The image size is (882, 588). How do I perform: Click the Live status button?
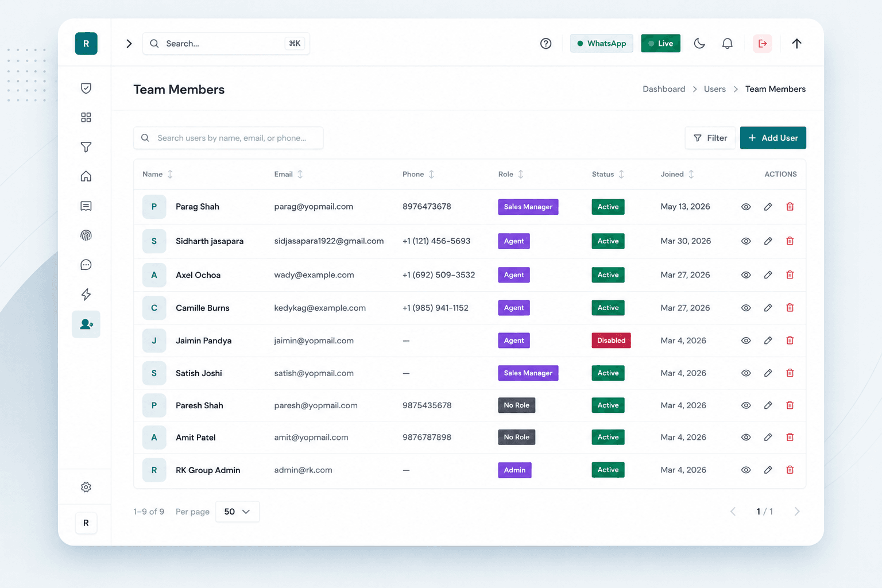661,44
